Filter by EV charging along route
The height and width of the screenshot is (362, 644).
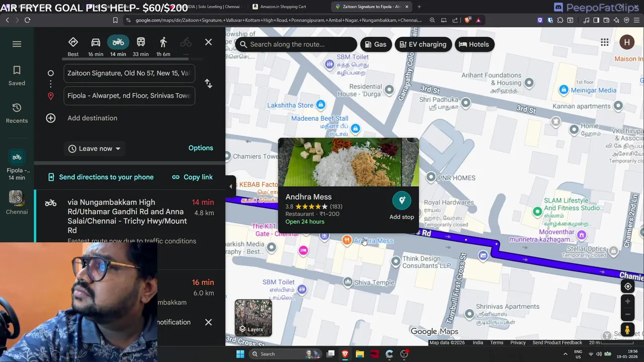click(x=423, y=44)
